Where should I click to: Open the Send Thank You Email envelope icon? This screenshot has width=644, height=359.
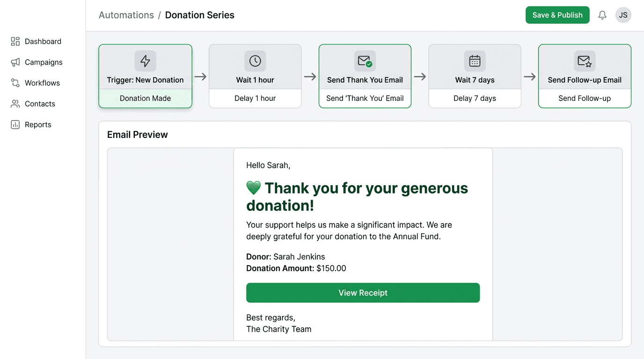click(365, 60)
